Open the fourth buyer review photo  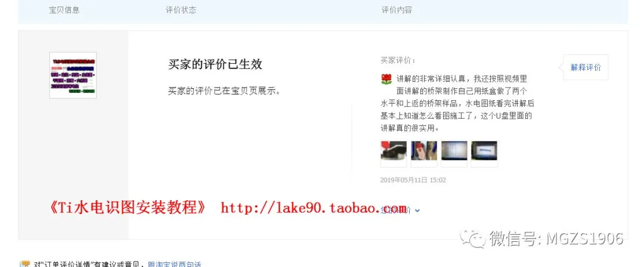coord(484,154)
